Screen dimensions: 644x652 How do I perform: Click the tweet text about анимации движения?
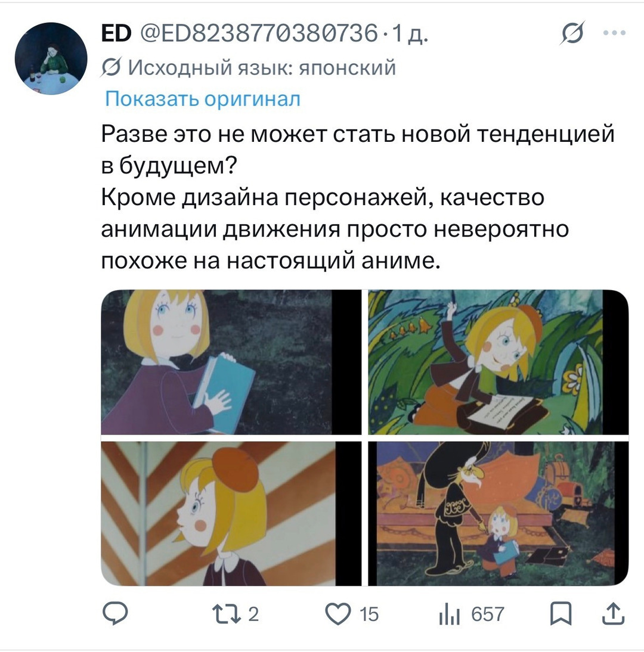click(335, 229)
